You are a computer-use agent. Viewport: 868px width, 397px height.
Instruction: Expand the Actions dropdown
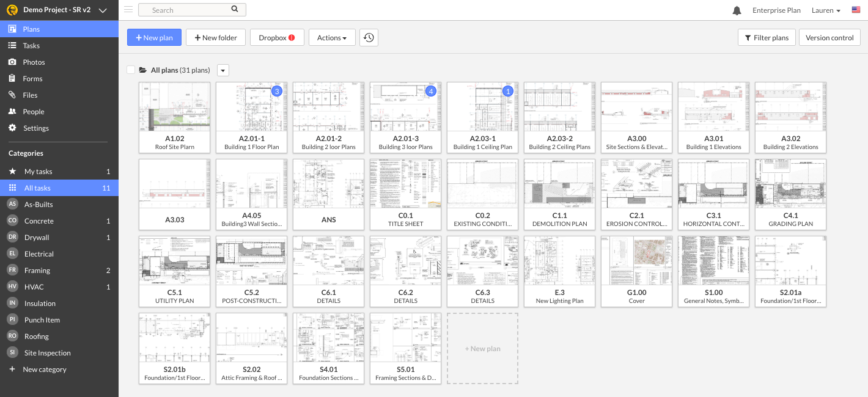tap(332, 37)
